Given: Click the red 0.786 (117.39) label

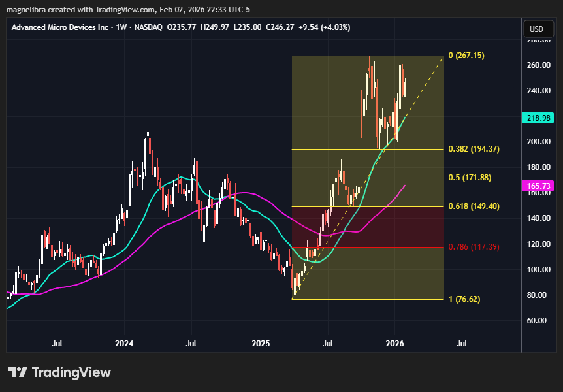Looking at the screenshot, I should 474,247.
